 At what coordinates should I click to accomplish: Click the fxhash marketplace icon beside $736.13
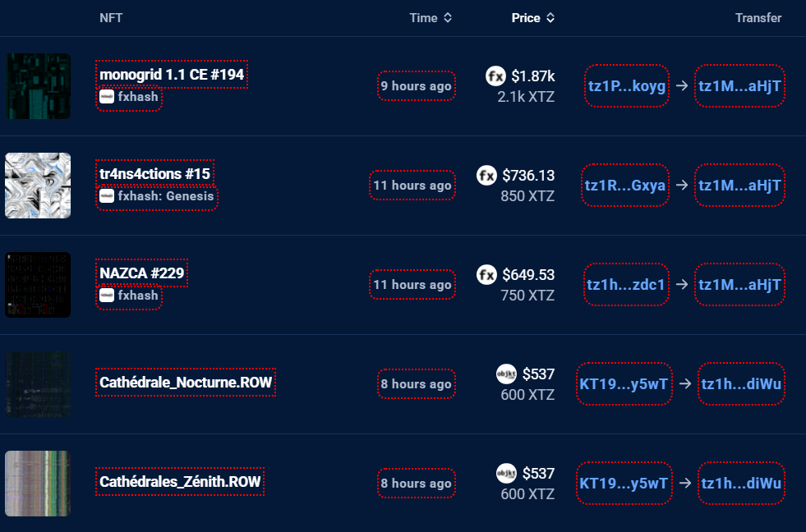[x=487, y=175]
